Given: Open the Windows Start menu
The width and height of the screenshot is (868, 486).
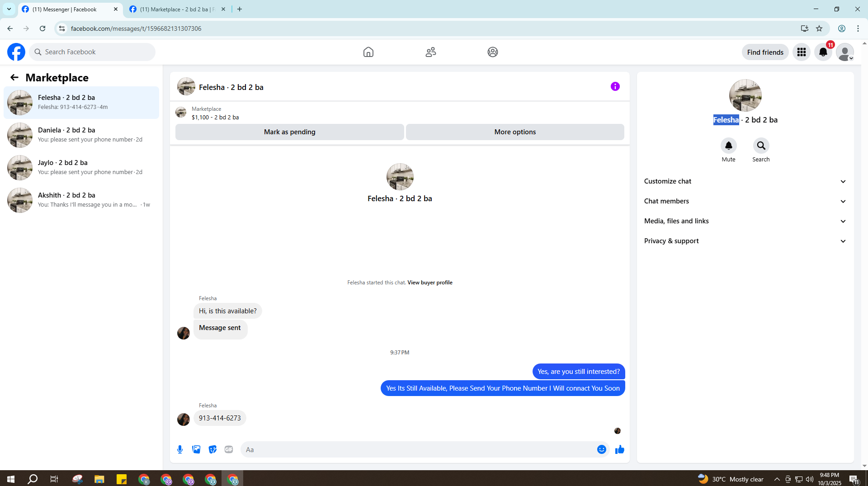Looking at the screenshot, I should point(11,479).
